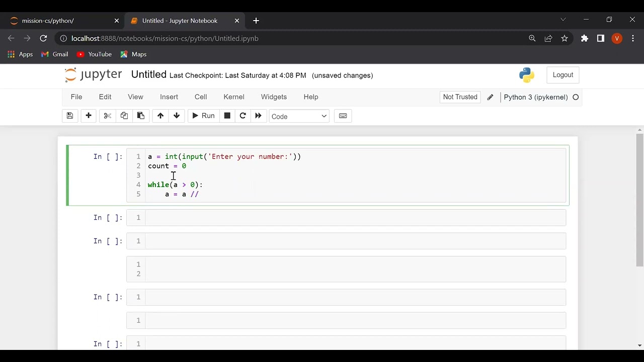Click the 'count = 0' code line
The height and width of the screenshot is (362, 644).
pyautogui.click(x=167, y=166)
